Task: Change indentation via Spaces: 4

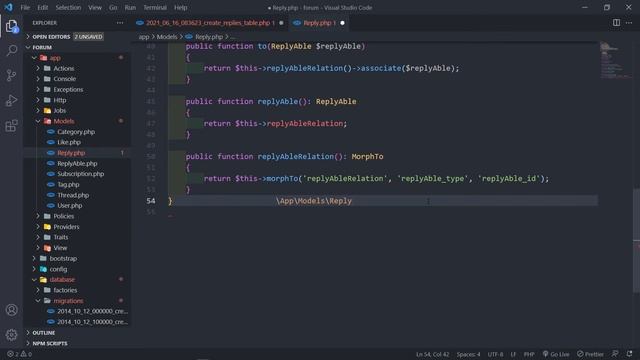Action: click(468, 354)
